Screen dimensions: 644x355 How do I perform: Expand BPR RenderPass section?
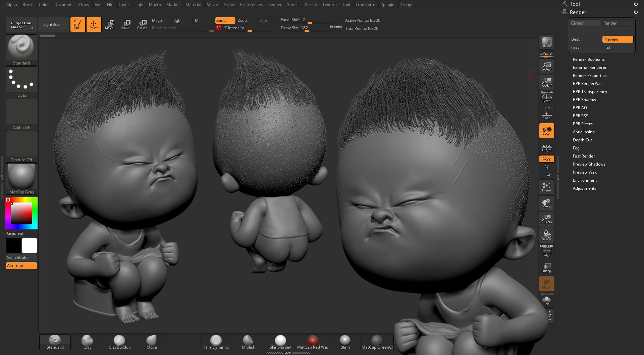(x=588, y=84)
